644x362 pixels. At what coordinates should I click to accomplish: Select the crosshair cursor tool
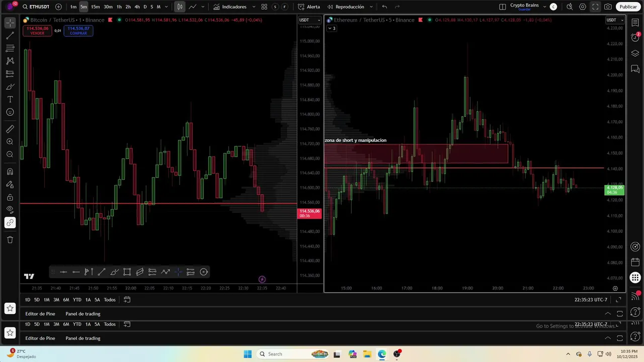click(10, 23)
